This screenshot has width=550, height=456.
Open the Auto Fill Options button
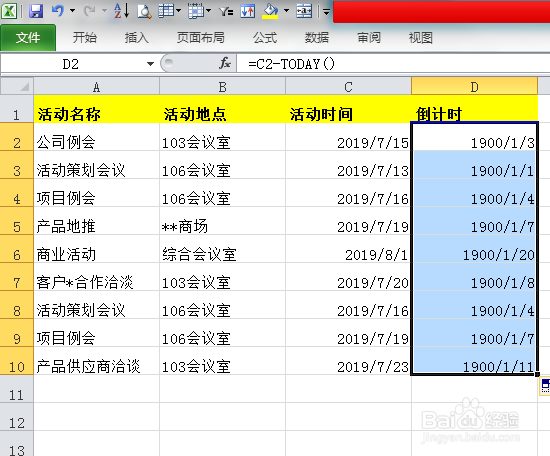(545, 386)
